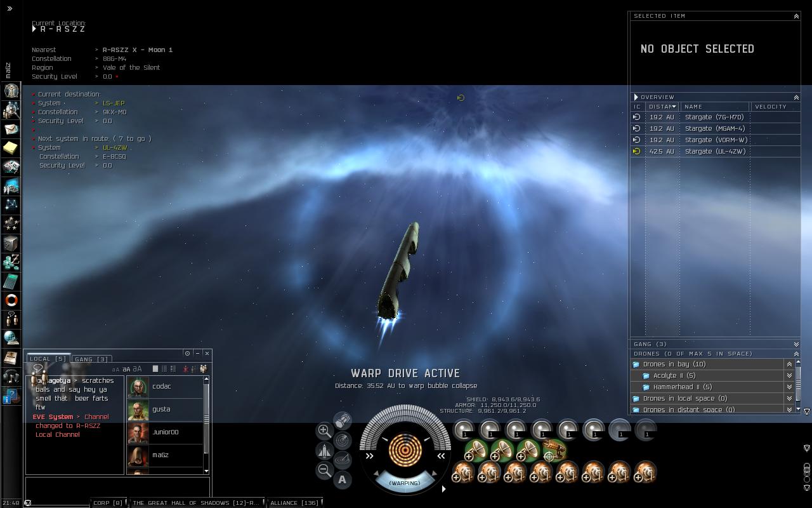Activate the first bronze low-slot module
Image resolution: width=812 pixels, height=508 pixels.
tap(464, 472)
